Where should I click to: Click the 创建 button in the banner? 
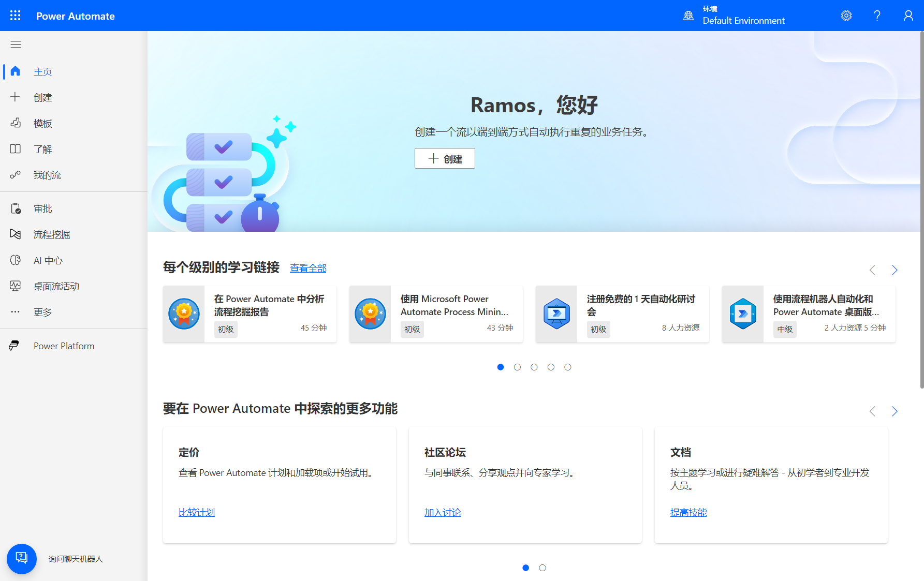[445, 159]
